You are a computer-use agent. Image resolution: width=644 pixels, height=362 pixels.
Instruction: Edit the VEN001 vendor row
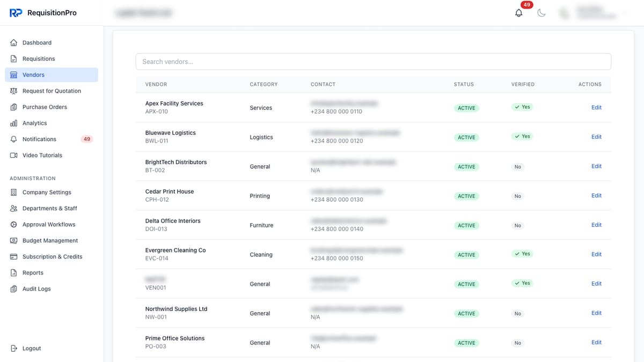[x=596, y=284]
